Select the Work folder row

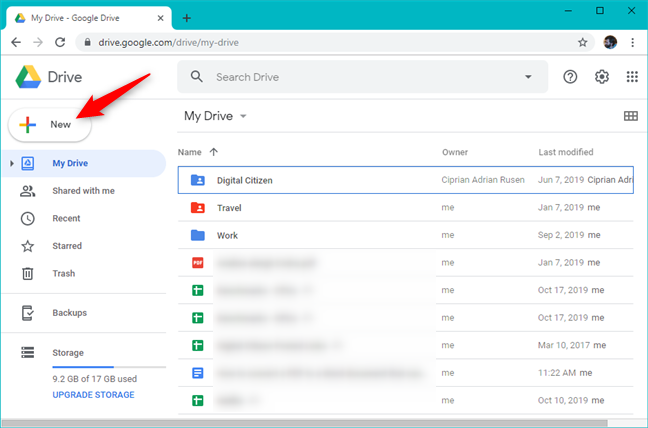click(405, 235)
